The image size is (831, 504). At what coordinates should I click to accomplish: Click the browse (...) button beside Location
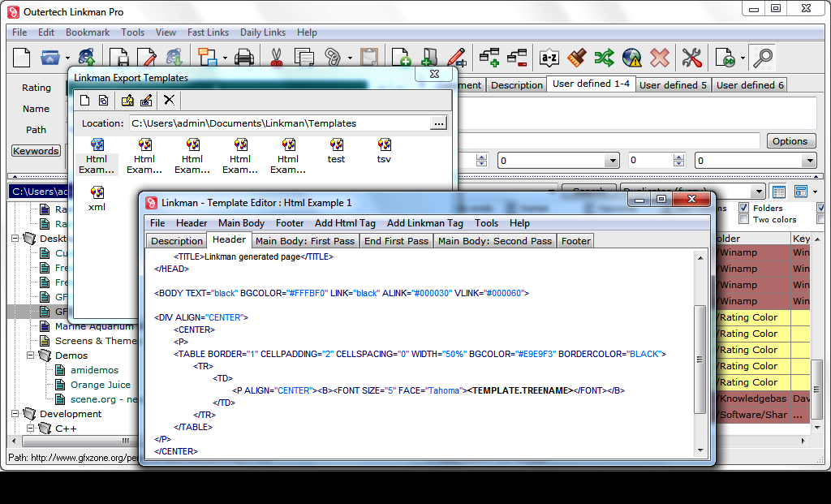439,123
